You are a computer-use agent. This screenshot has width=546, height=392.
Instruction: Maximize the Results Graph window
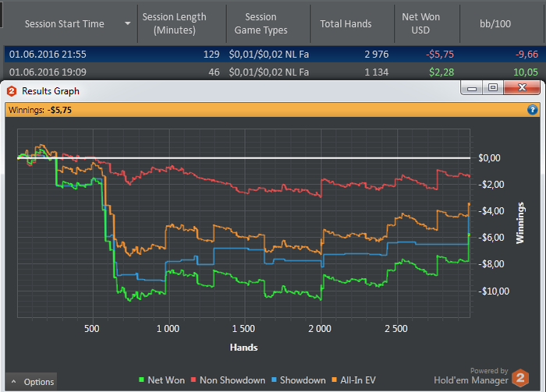[x=493, y=87]
